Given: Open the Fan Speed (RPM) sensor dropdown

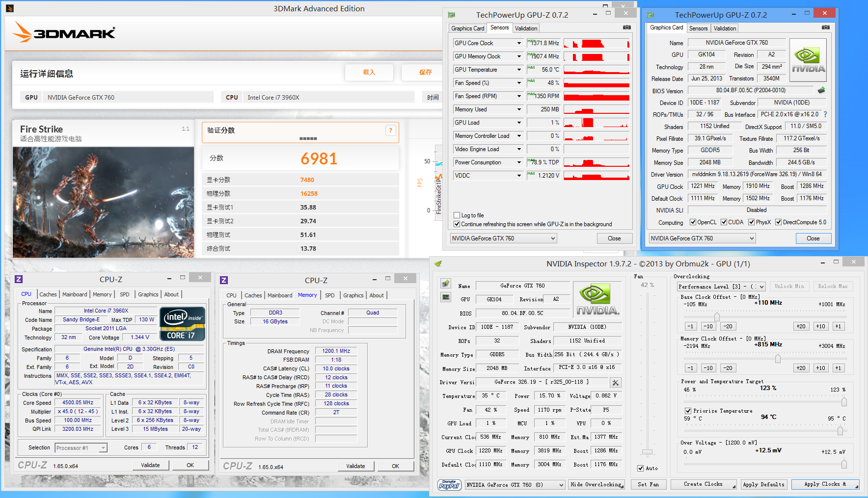Looking at the screenshot, I should (x=519, y=96).
